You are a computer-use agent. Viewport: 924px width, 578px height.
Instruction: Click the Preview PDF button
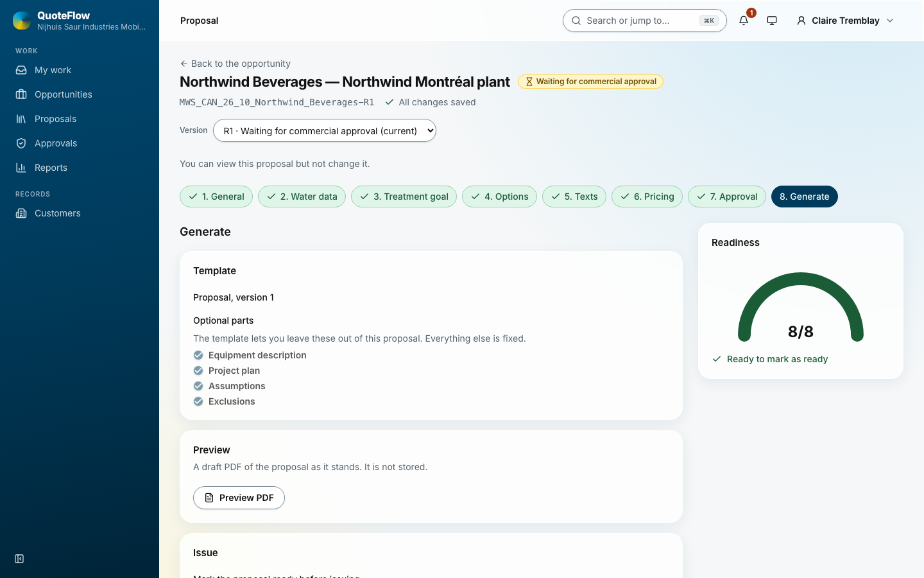239,498
